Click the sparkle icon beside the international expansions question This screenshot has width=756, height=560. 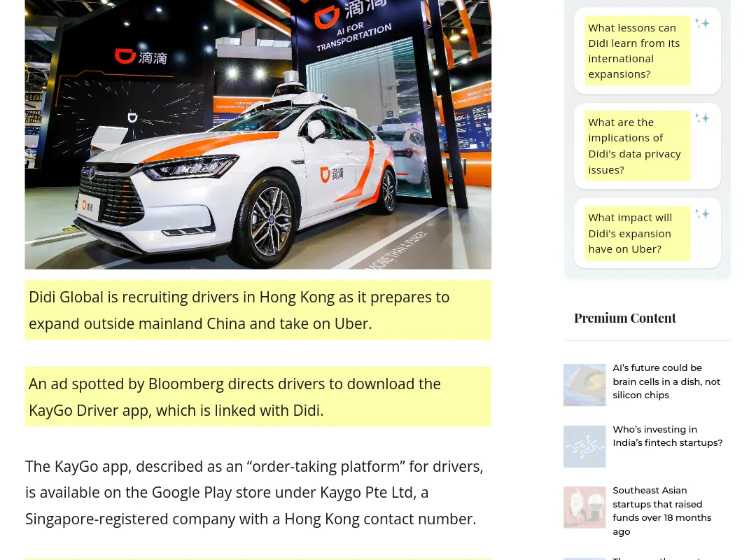click(702, 23)
